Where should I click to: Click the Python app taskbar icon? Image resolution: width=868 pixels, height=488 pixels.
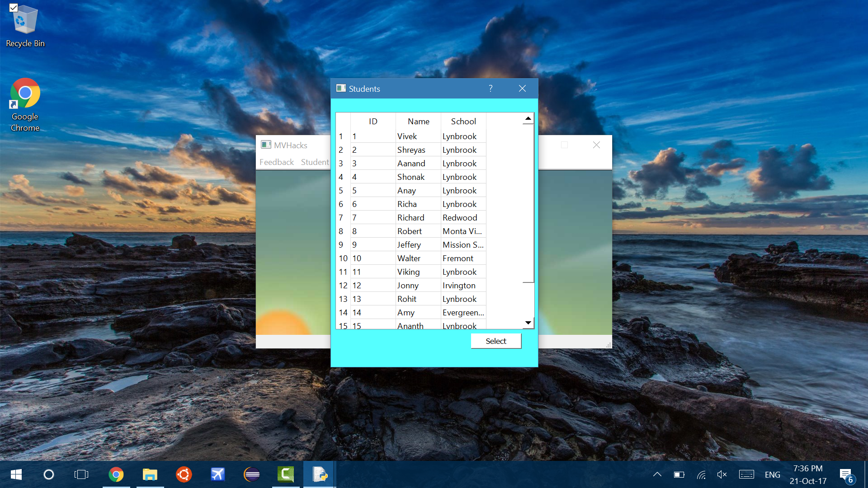(x=320, y=474)
